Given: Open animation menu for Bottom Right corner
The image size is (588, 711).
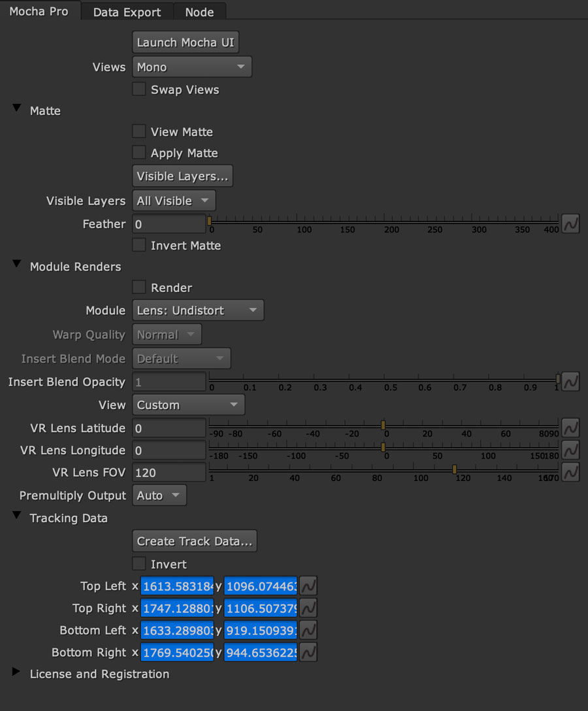Looking at the screenshot, I should point(308,652).
